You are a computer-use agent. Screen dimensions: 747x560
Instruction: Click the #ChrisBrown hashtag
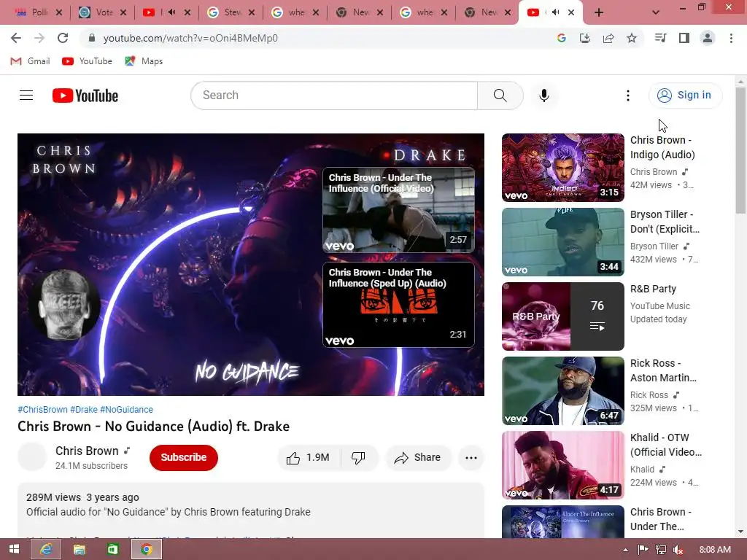[x=43, y=410]
